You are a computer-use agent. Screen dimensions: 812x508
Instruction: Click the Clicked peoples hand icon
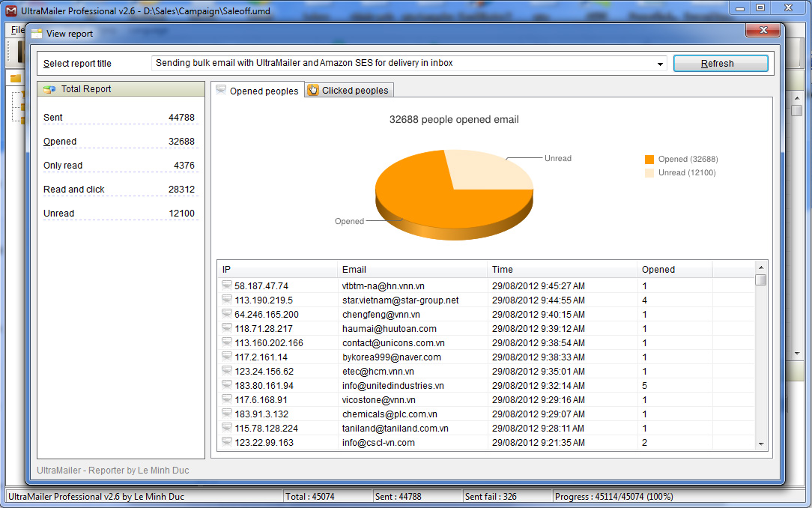coord(313,91)
